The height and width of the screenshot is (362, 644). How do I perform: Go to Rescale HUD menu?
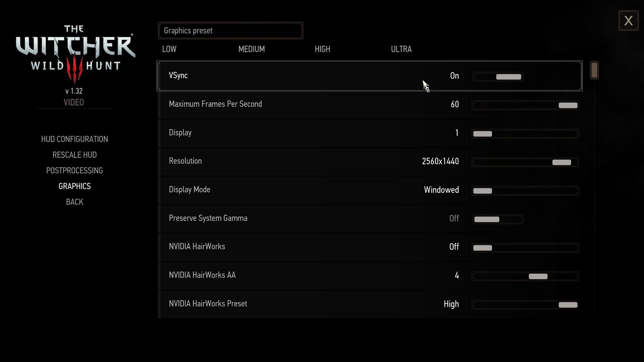(74, 155)
